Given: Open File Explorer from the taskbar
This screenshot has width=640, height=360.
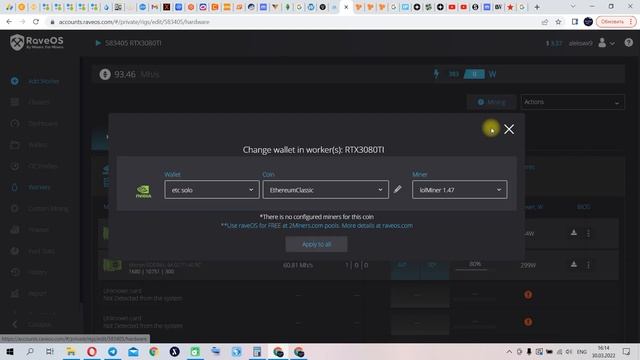Looking at the screenshot, I should (x=71, y=351).
